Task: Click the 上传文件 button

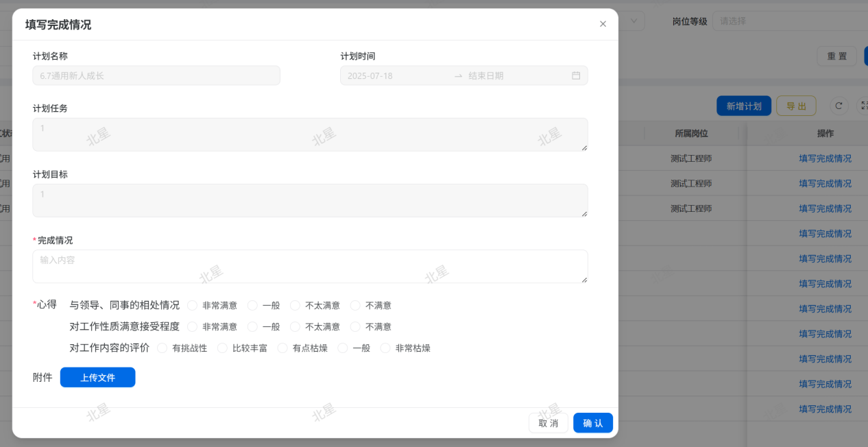Action: [x=97, y=378]
